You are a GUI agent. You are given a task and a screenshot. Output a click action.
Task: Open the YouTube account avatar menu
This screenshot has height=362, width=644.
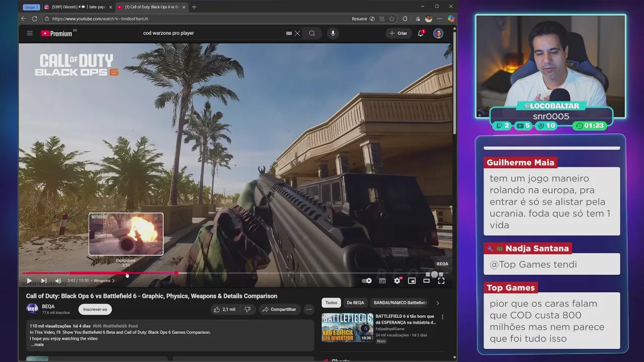click(x=438, y=33)
